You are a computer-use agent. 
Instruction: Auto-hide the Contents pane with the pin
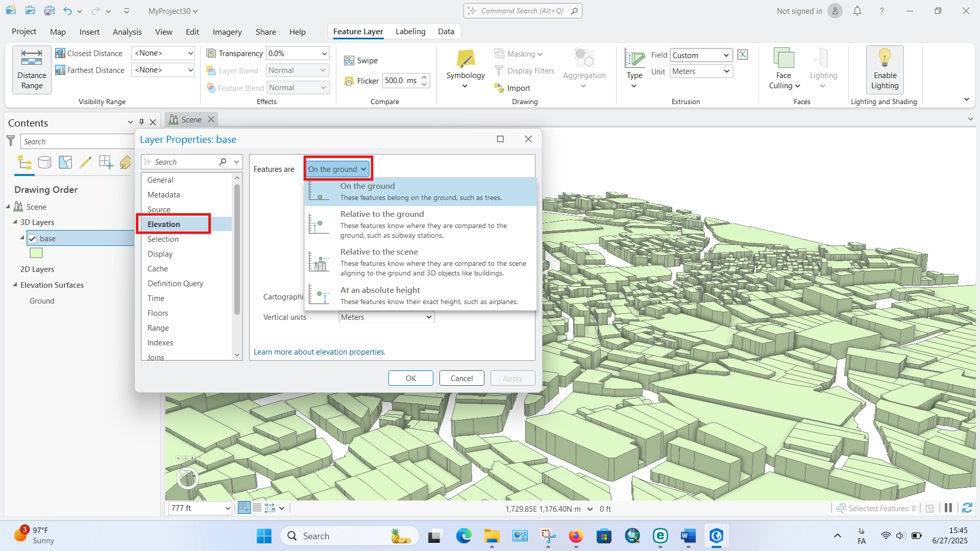tap(141, 122)
